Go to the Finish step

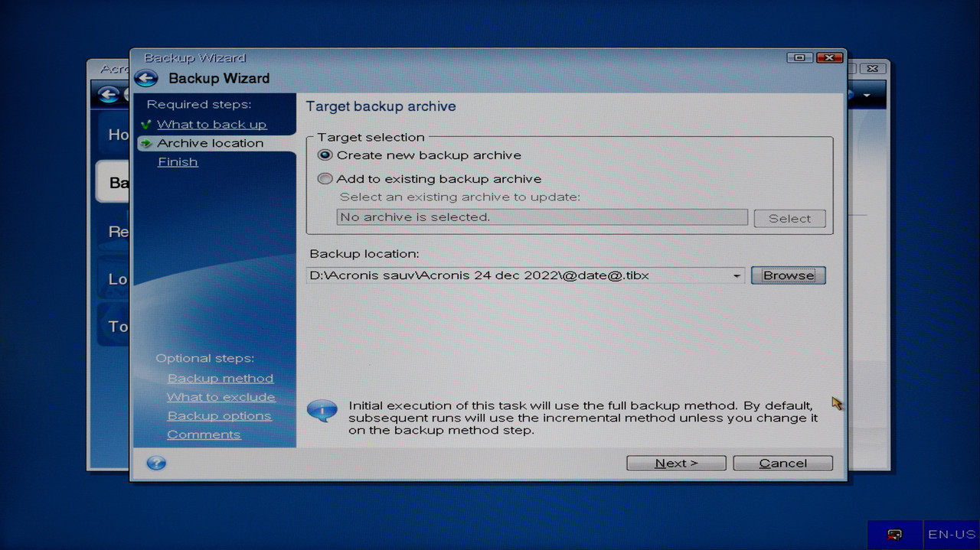178,161
